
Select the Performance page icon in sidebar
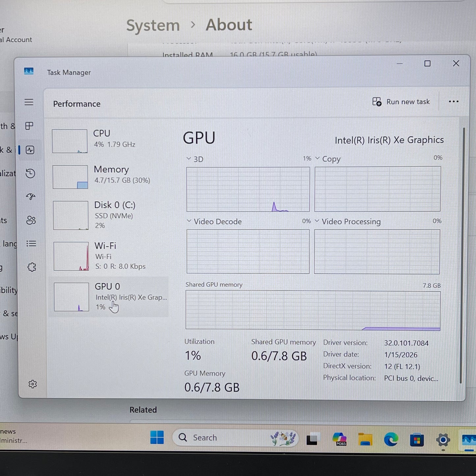30,150
